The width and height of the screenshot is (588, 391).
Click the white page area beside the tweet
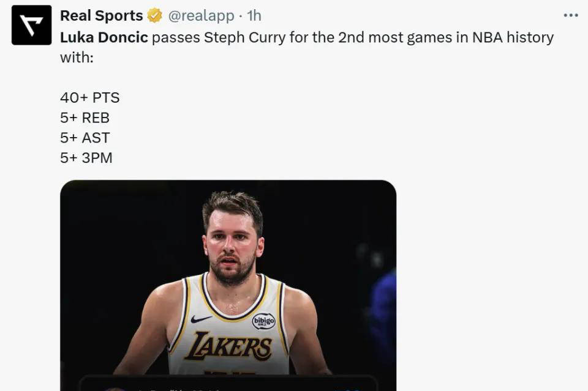click(490, 245)
